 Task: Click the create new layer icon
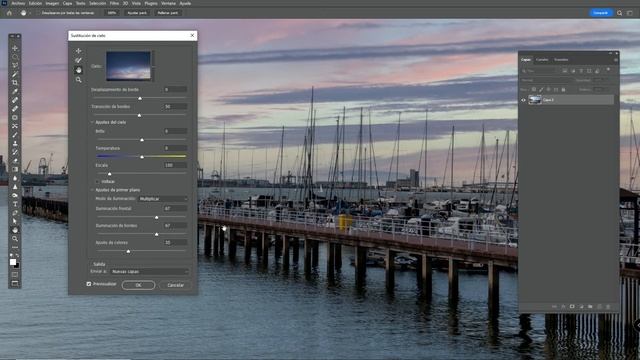[x=599, y=307]
